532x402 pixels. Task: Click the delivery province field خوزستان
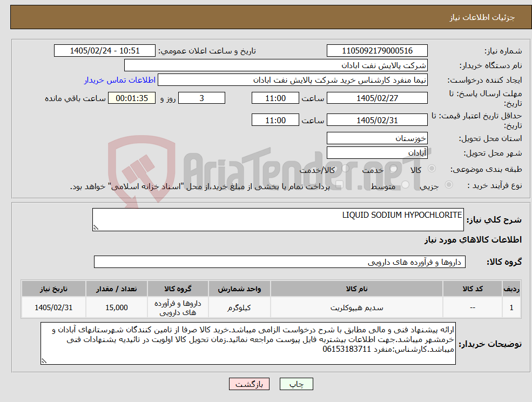pos(377,138)
